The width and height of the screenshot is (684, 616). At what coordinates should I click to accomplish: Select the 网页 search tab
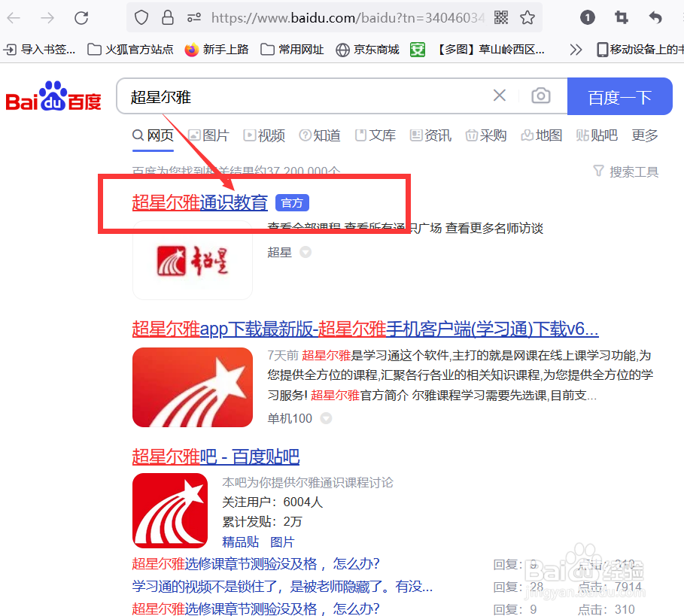pyautogui.click(x=153, y=135)
